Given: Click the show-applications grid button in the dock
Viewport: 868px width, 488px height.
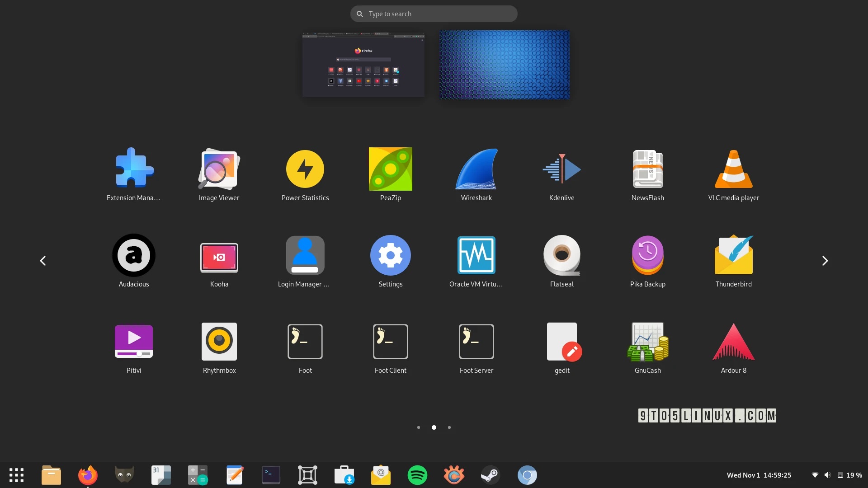Looking at the screenshot, I should (16, 475).
